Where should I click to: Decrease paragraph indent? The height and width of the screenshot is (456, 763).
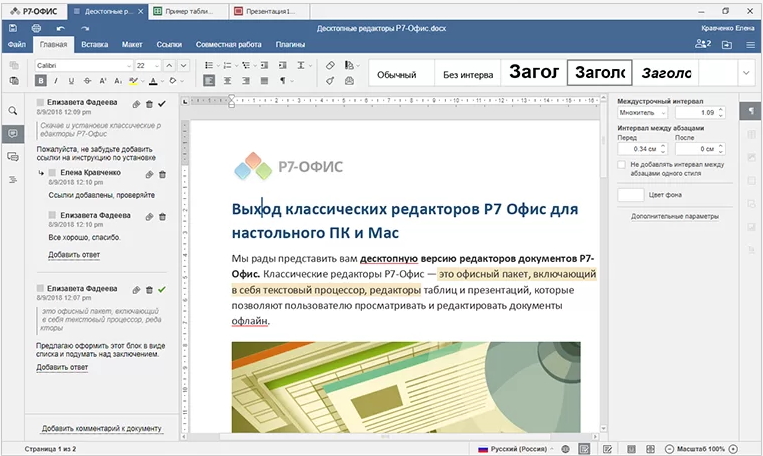point(264,65)
